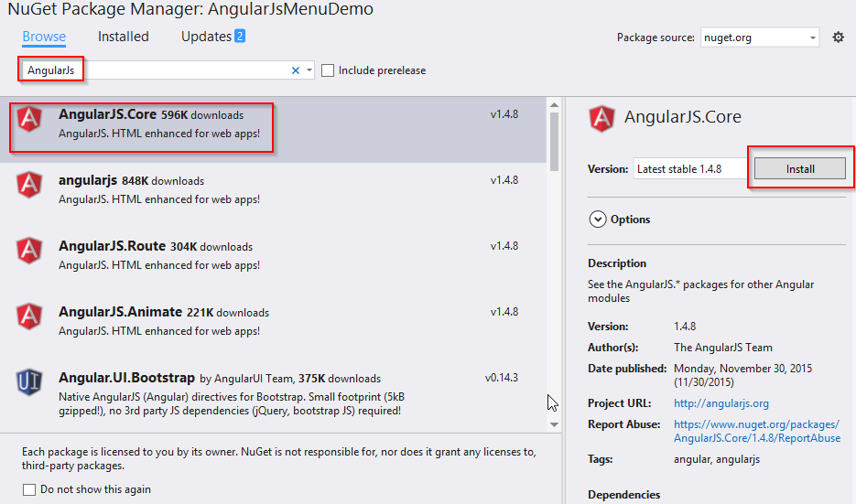This screenshot has width=856, height=504.
Task: Click the Angular.UI.Bootstrap UI shield icon
Action: [x=30, y=381]
